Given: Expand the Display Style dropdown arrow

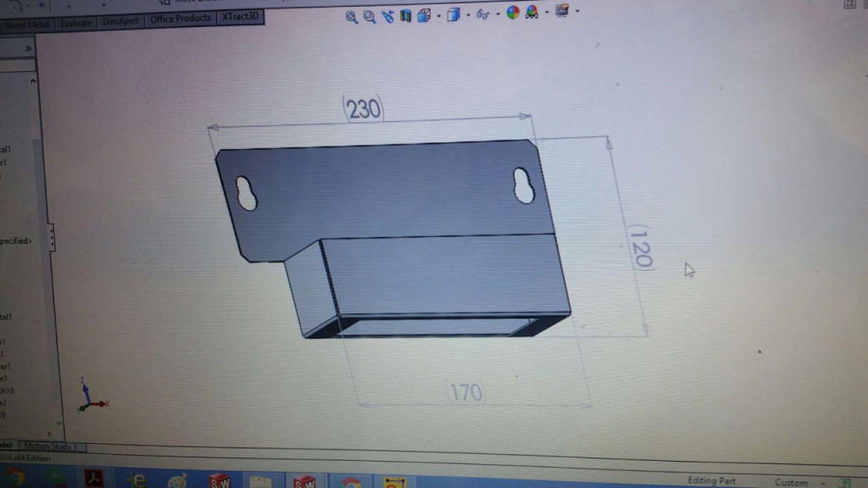Looking at the screenshot, I should (x=467, y=15).
